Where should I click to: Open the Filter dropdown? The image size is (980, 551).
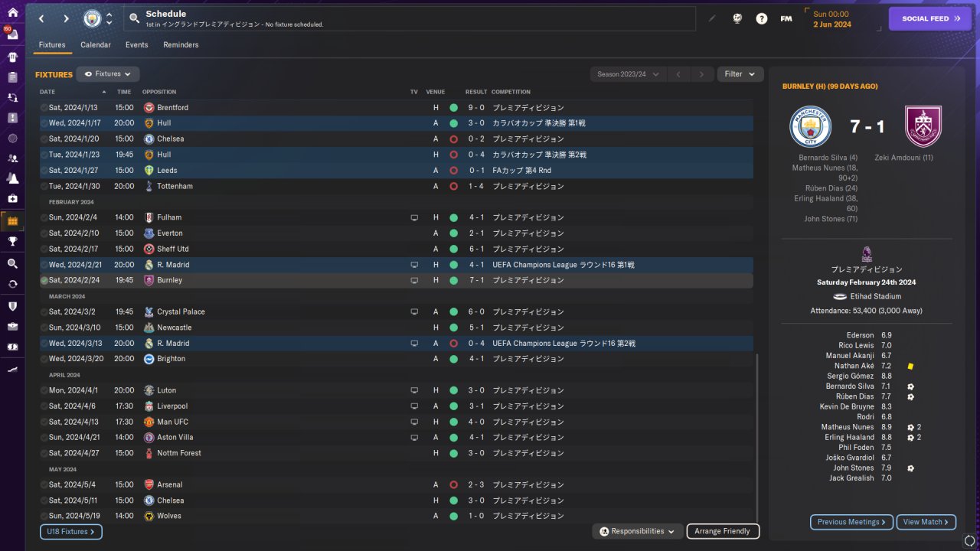coord(740,74)
